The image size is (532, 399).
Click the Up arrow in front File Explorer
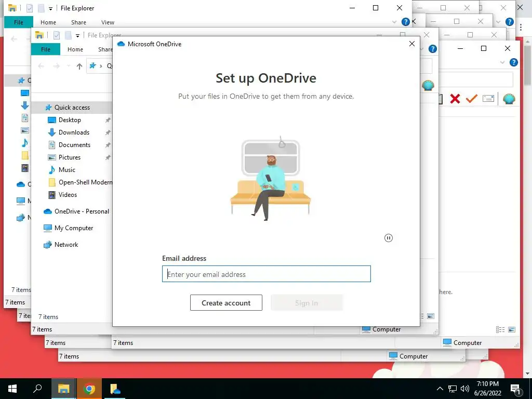tap(79, 66)
